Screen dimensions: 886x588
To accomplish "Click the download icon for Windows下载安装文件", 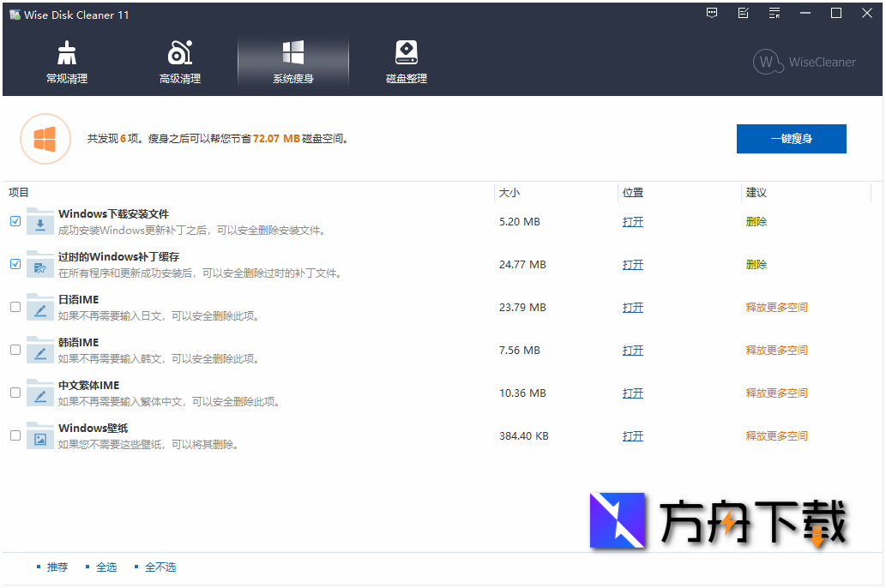I will pyautogui.click(x=39, y=221).
